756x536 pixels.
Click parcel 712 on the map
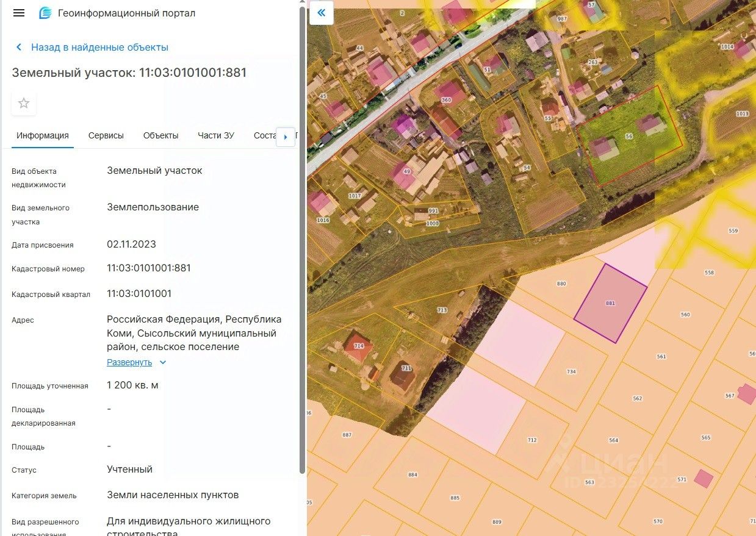pyautogui.click(x=532, y=440)
